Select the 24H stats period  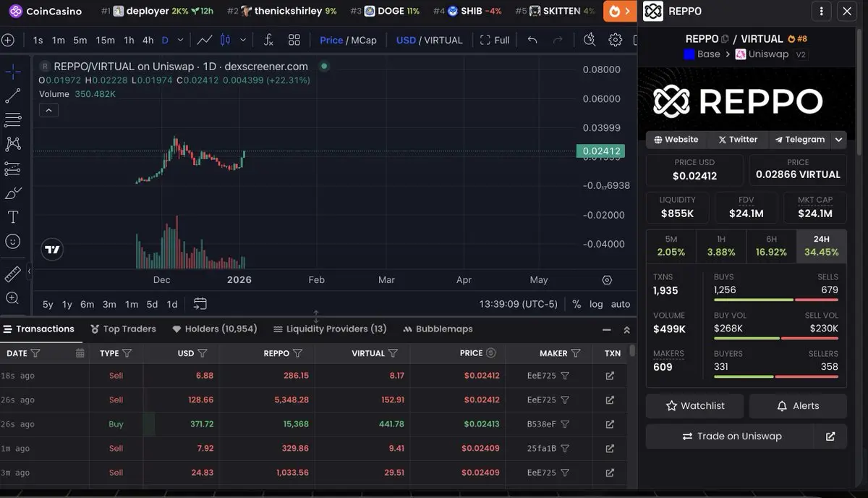tap(821, 246)
